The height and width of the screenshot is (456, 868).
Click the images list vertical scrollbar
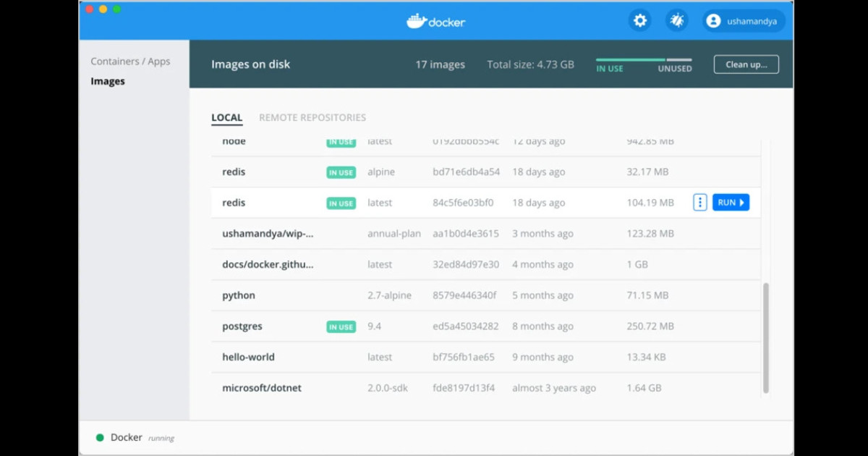click(766, 338)
